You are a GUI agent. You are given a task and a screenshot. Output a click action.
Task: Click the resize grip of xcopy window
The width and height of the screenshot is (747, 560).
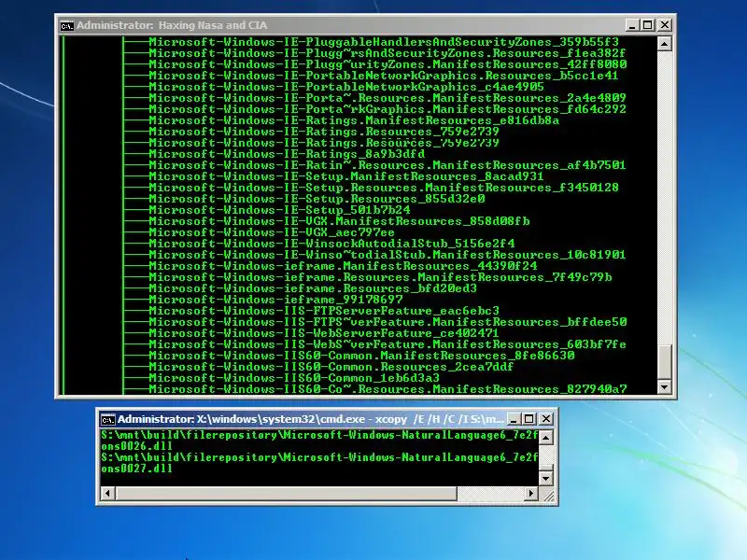[x=548, y=496]
